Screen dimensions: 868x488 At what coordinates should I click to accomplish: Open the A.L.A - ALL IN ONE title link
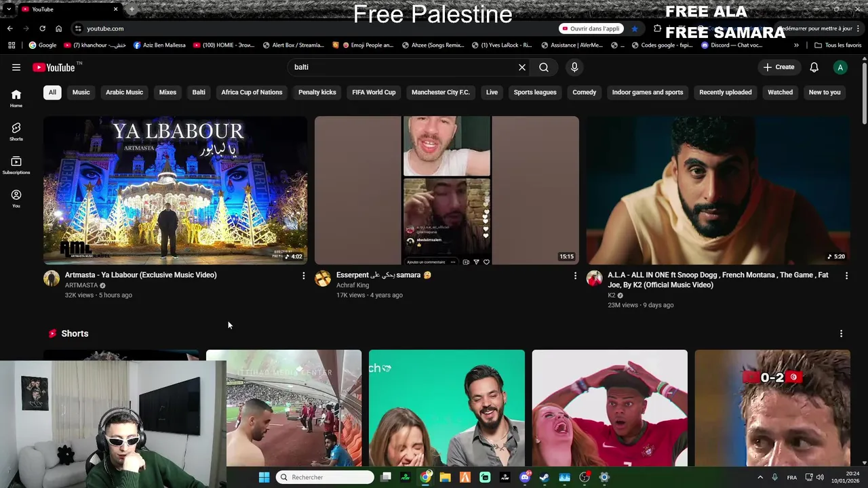[x=718, y=280]
